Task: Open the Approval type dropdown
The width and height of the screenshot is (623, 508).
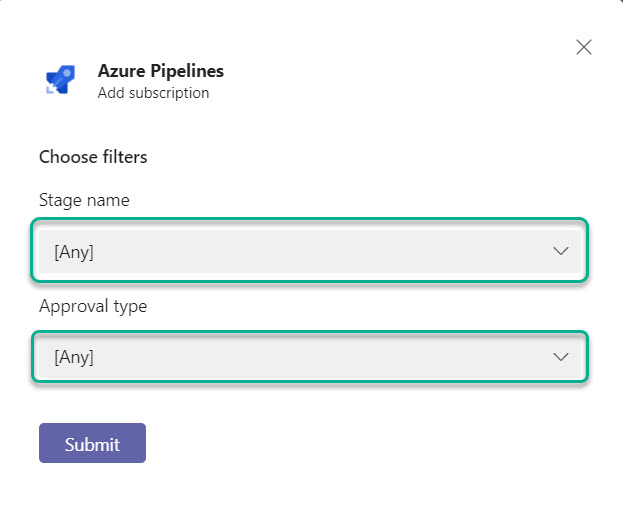Action: click(310, 357)
